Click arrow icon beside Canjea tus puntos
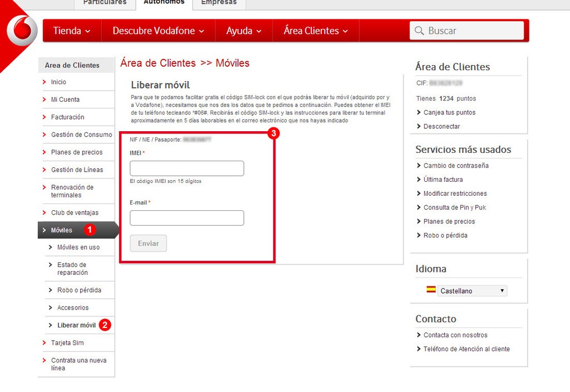This screenshot has height=392, width=570. coord(419,112)
